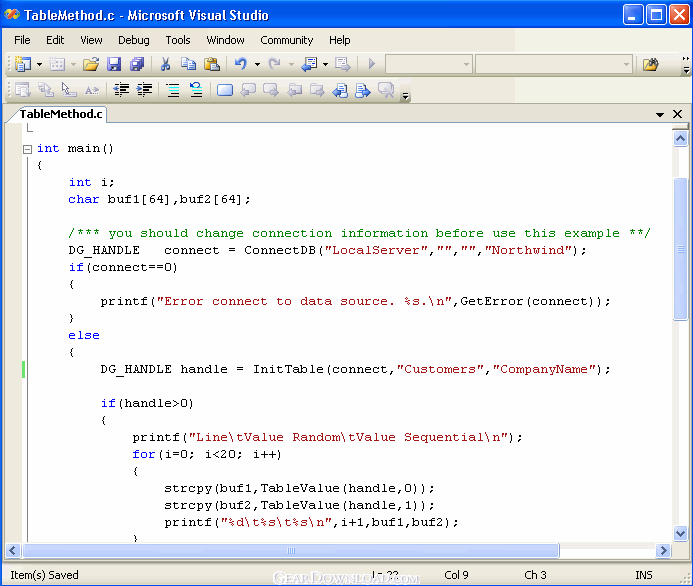
Task: Open the New Project dropdown arrow
Action: [39, 64]
